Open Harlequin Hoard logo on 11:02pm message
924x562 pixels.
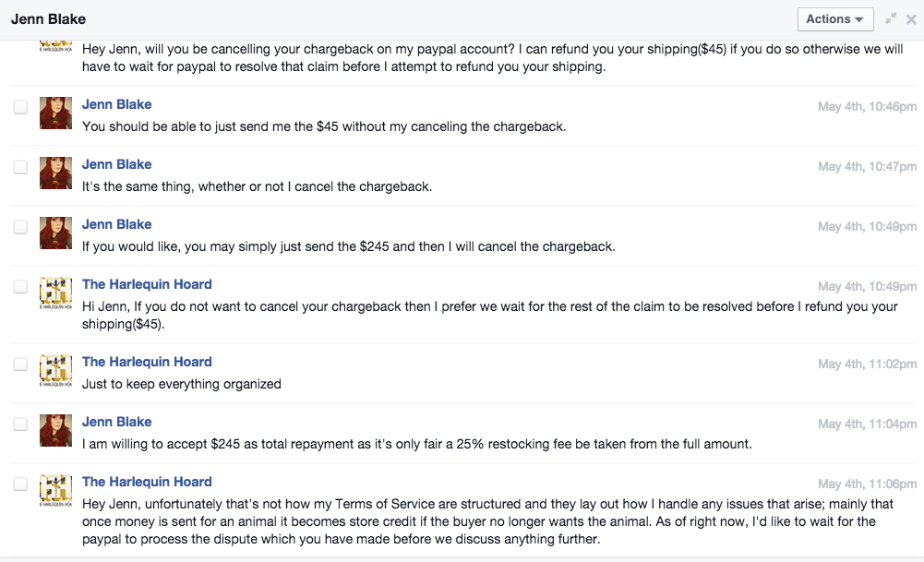point(56,371)
